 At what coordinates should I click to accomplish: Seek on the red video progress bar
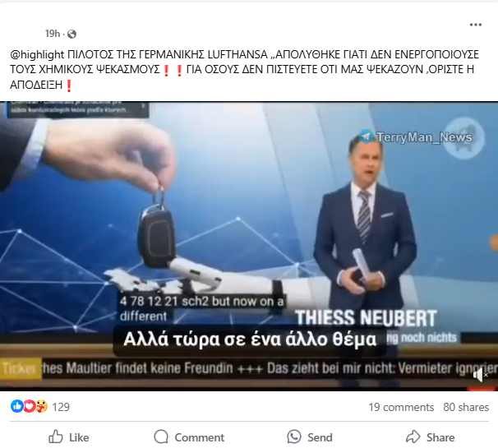[x=482, y=389]
